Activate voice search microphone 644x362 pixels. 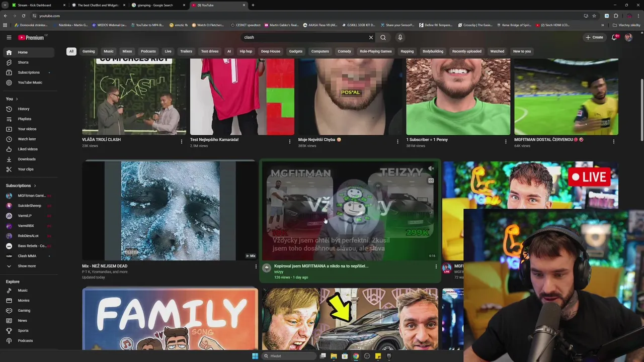click(400, 37)
